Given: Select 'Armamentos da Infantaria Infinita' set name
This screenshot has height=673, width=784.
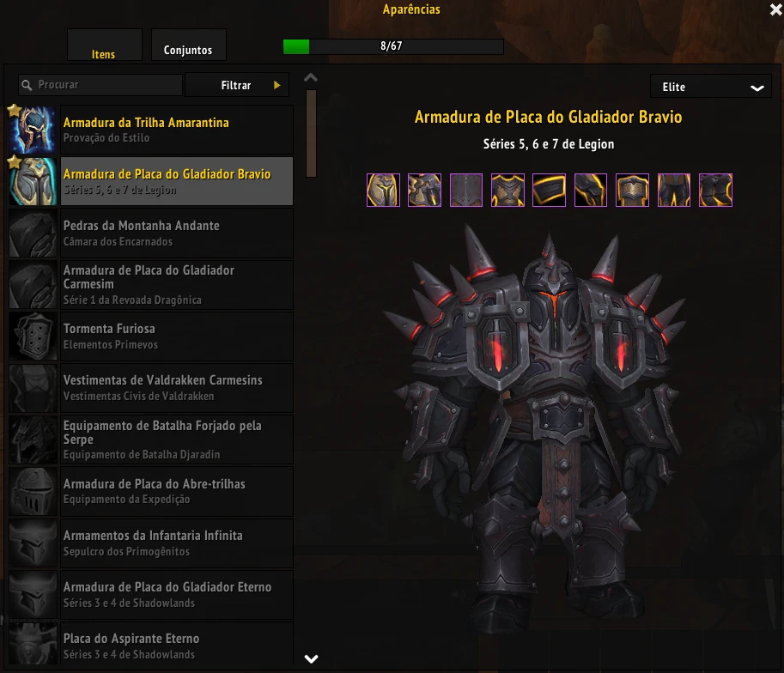Looking at the screenshot, I should [x=153, y=536].
